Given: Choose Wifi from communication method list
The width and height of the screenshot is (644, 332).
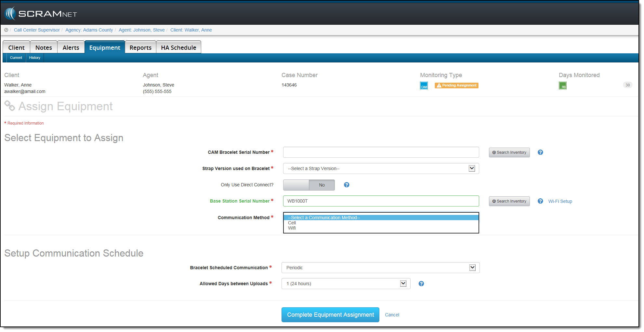Looking at the screenshot, I should click(292, 228).
